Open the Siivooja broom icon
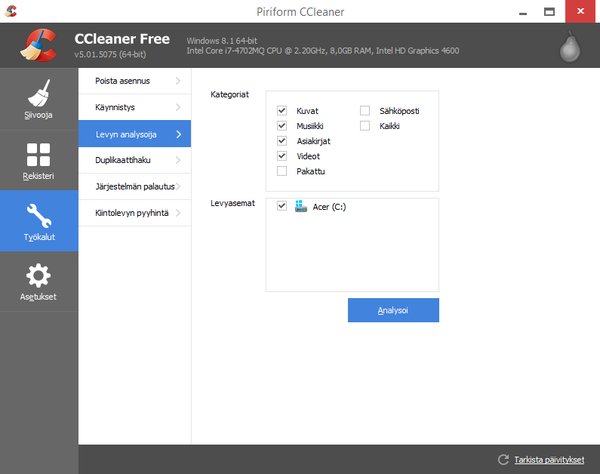 click(38, 93)
